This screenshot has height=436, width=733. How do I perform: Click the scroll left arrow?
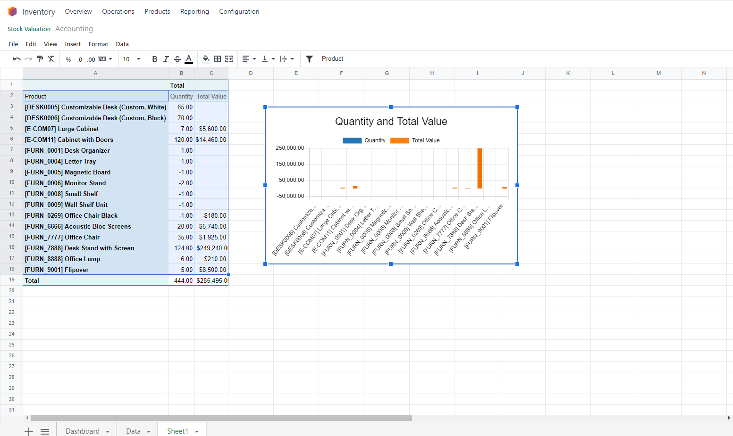tap(27, 418)
